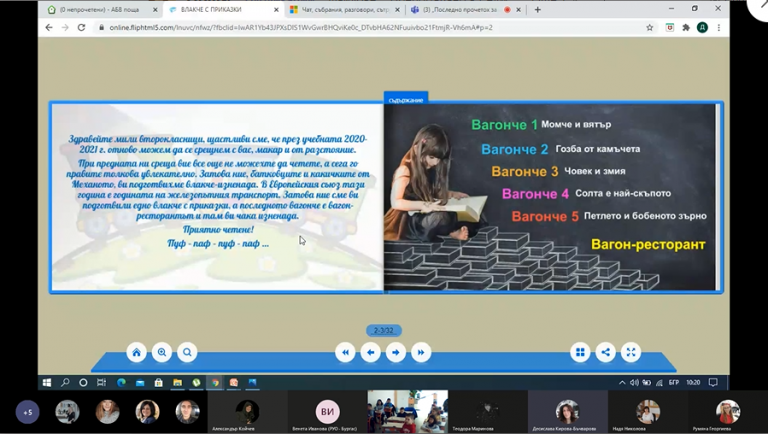The width and height of the screenshot is (768, 434).
Task: Open the blue съдържание bookmark tab
Action: (406, 97)
